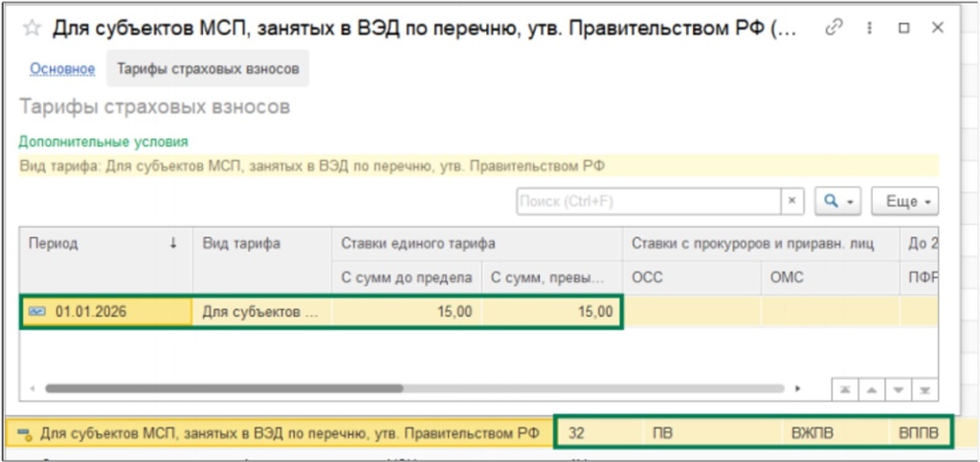Click inside the Поиск (Ctrl+F) field
Screen dimensions: 980x462
click(x=649, y=202)
